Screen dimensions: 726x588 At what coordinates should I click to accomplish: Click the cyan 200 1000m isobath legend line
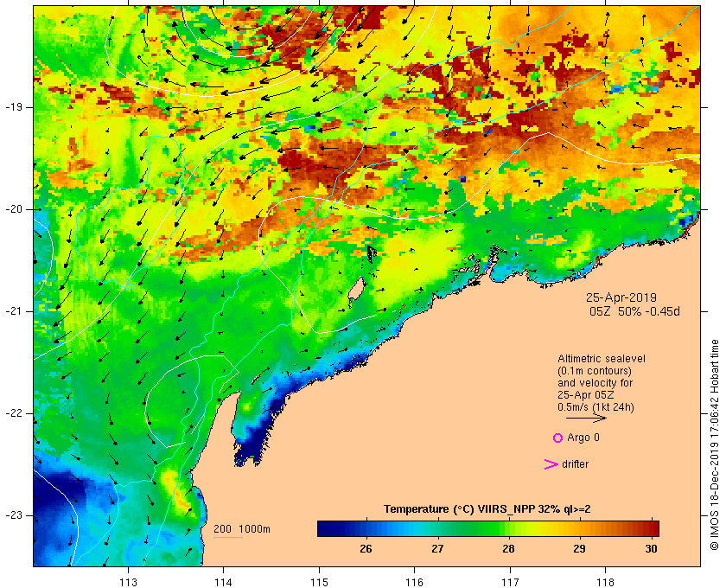(228, 538)
